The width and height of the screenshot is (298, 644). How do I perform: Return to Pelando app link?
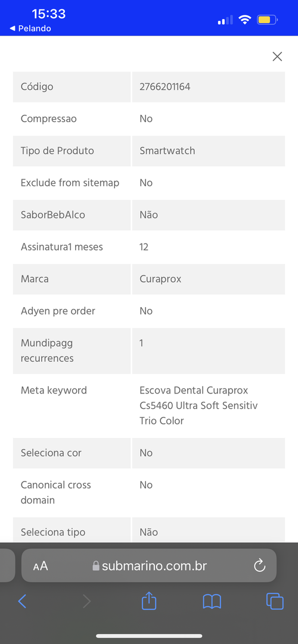pyautogui.click(x=30, y=29)
